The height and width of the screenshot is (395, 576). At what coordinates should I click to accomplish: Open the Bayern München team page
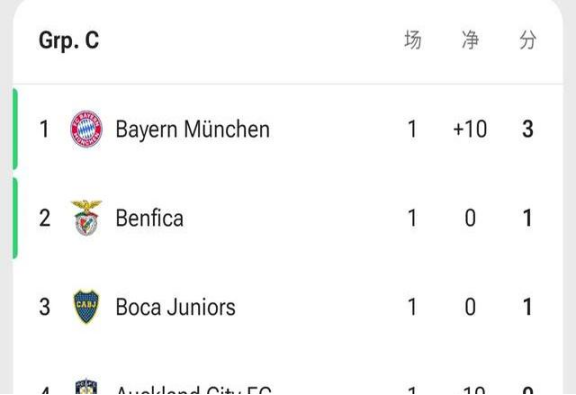tap(193, 130)
